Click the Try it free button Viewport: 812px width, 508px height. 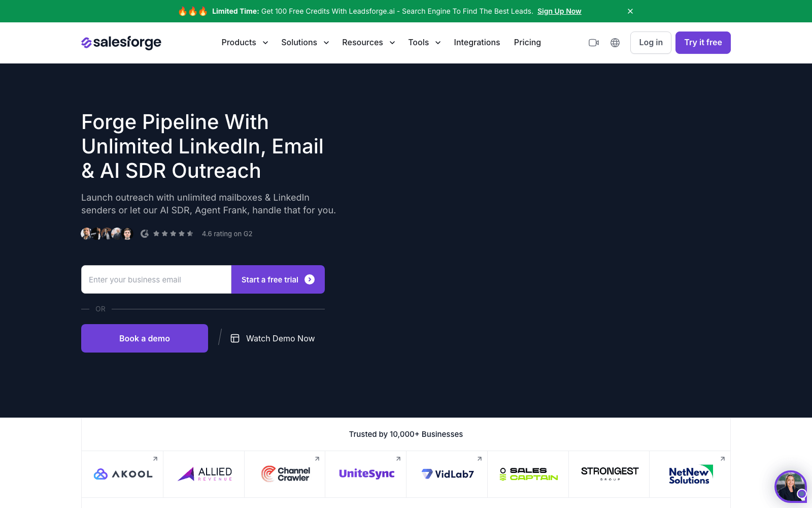(703, 43)
